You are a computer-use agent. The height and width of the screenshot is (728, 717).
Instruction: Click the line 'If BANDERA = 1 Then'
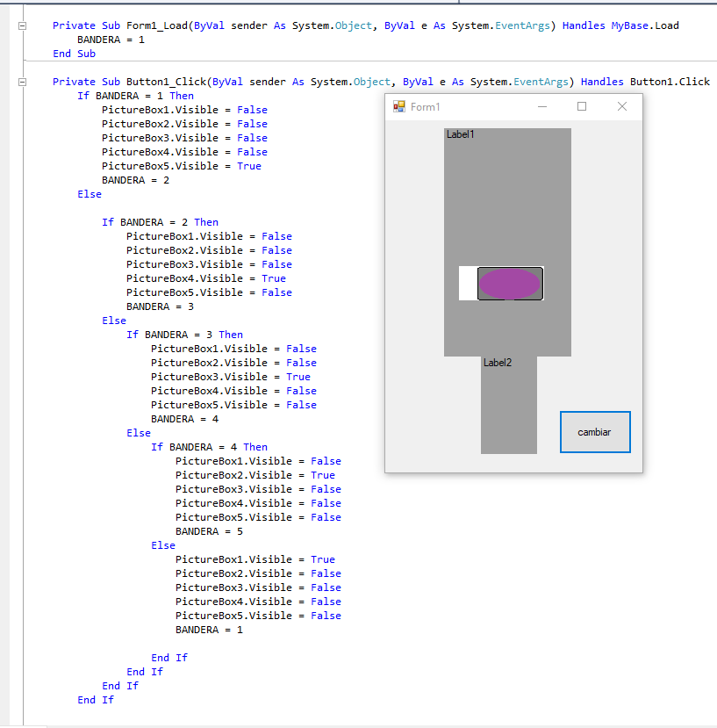point(135,96)
